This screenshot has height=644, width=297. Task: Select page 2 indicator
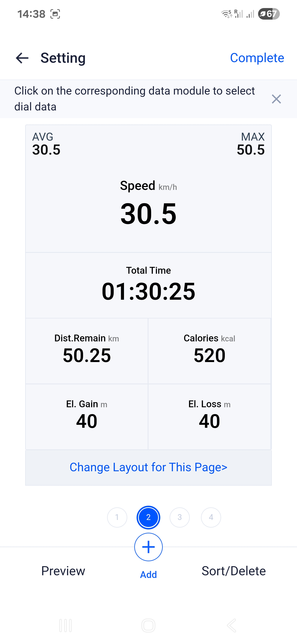point(148,517)
